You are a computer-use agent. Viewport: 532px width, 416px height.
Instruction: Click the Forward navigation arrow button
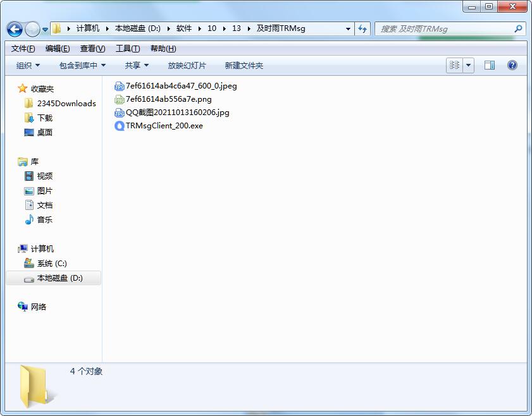coord(32,29)
